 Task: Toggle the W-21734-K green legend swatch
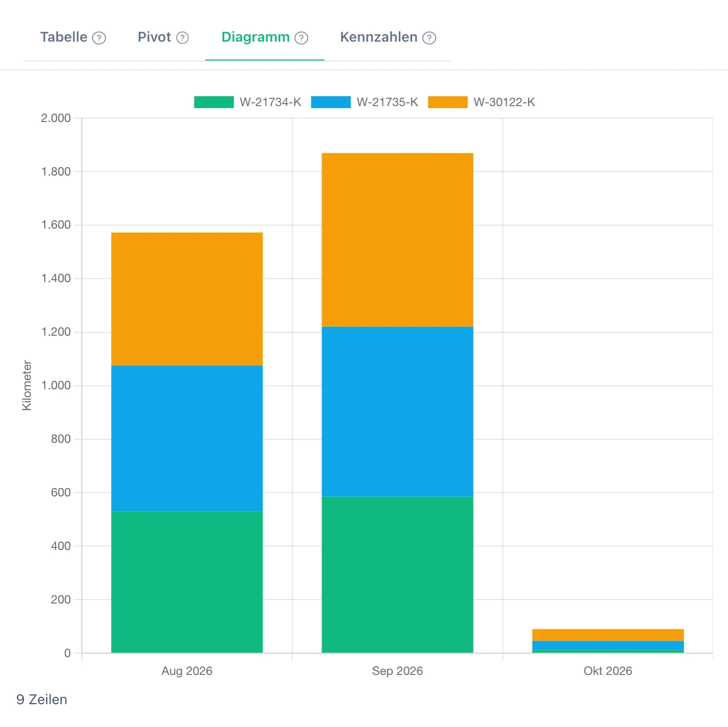point(214,102)
